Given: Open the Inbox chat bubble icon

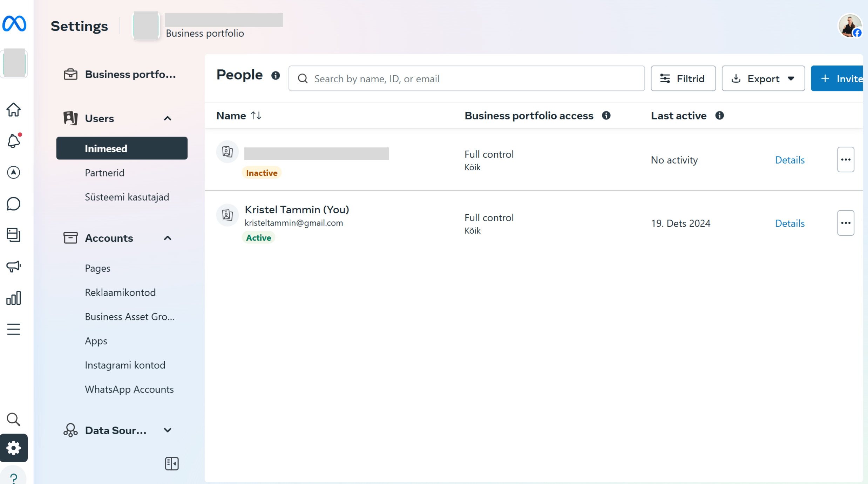Looking at the screenshot, I should pyautogui.click(x=14, y=204).
